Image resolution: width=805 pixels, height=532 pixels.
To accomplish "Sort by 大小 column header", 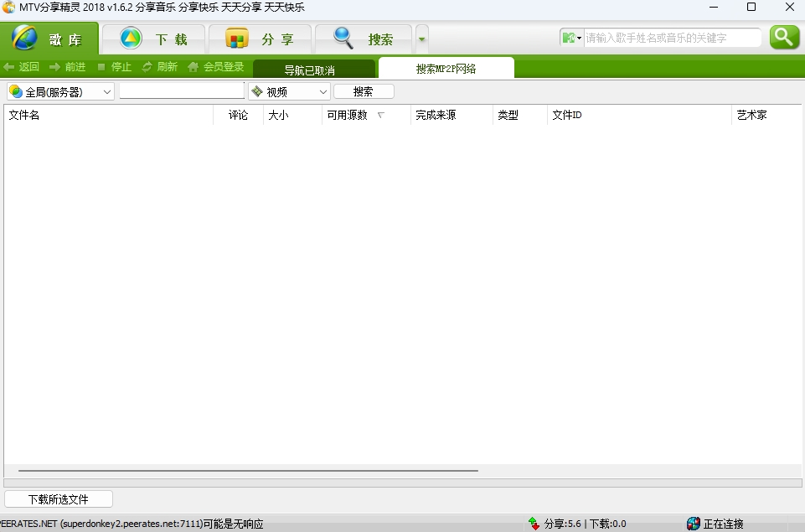I will tap(292, 115).
